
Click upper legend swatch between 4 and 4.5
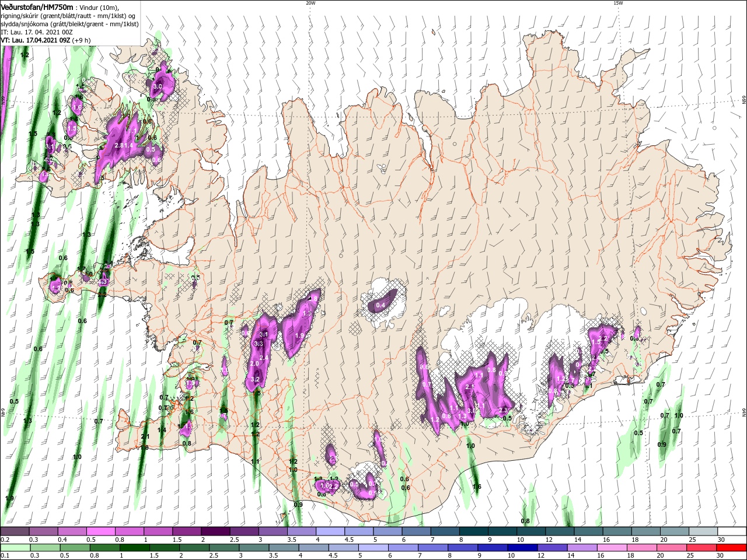pos(330,531)
